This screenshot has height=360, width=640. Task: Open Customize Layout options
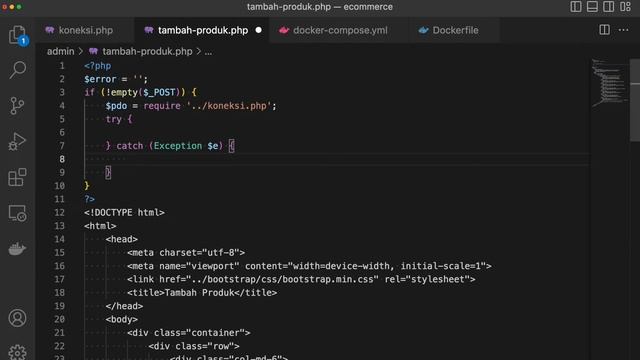tap(625, 7)
